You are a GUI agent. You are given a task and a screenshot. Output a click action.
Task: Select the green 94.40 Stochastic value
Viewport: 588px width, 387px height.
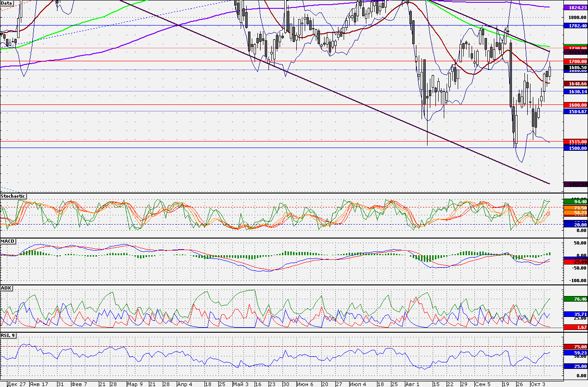click(x=575, y=201)
